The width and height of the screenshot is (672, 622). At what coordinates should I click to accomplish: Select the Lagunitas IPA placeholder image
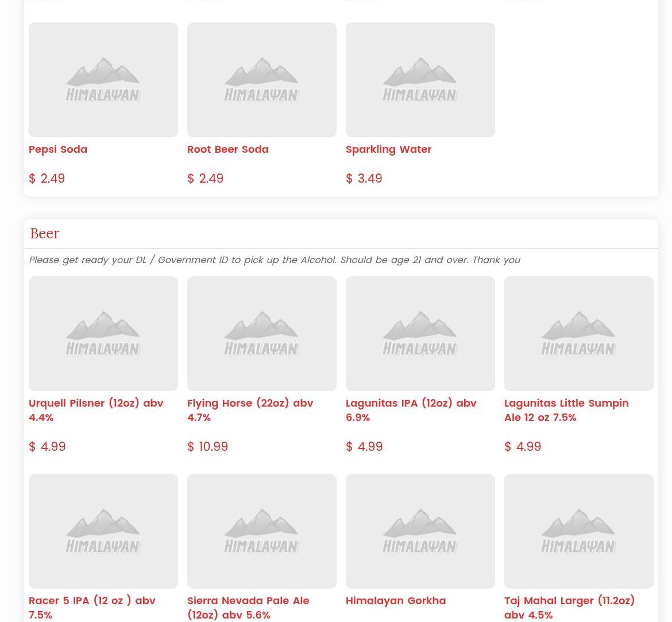coord(420,334)
